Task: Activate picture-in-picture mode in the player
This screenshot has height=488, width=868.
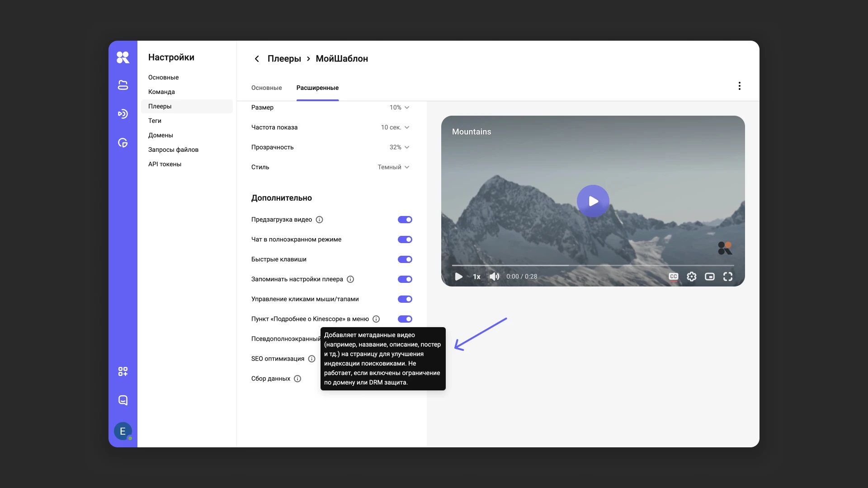Action: tap(710, 277)
